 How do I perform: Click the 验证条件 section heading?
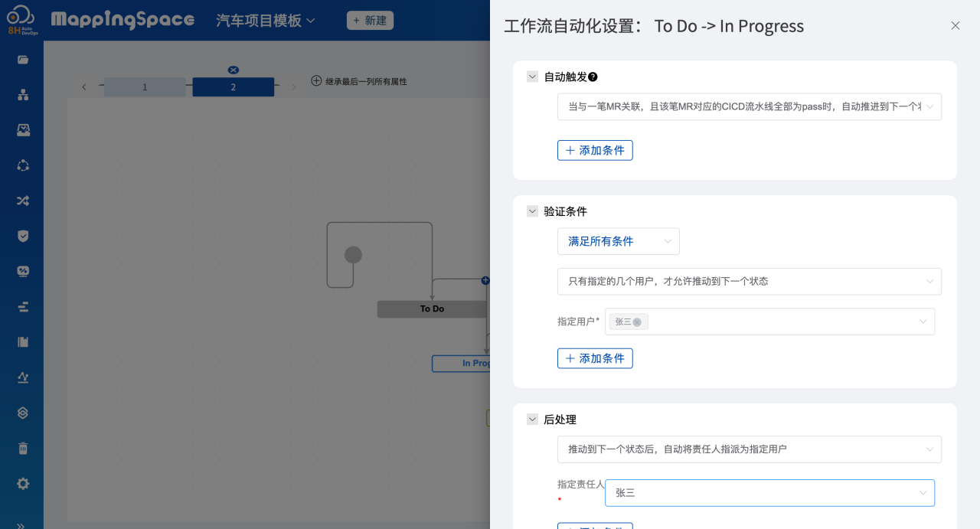(565, 211)
